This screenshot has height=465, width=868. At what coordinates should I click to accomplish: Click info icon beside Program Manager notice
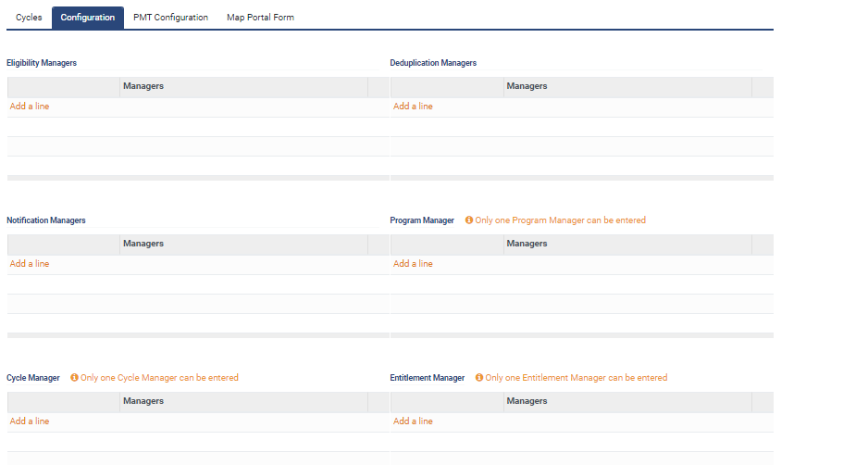coord(469,220)
